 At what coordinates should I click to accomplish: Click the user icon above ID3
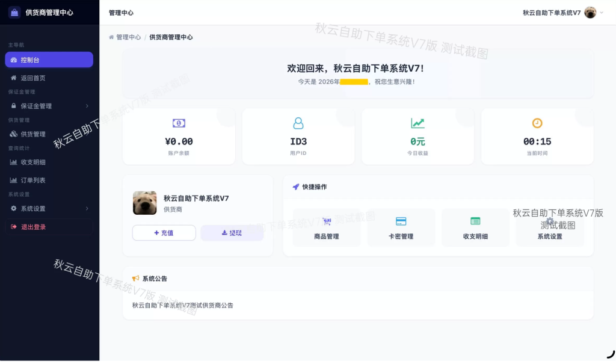point(298,123)
